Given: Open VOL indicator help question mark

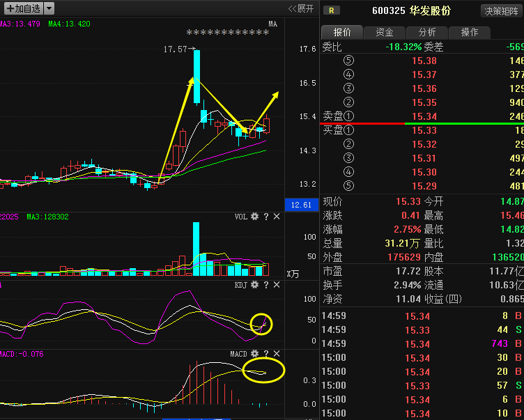Looking at the screenshot, I should coord(266,217).
